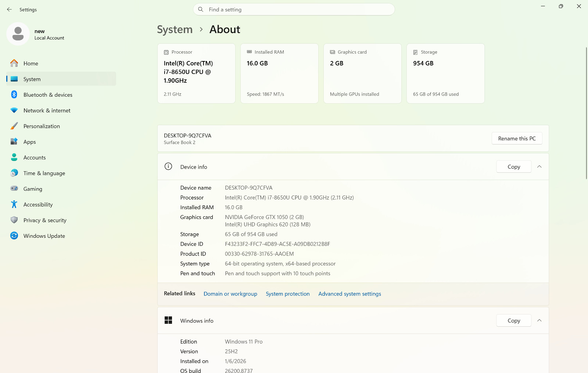Click the breadcrumb chevron between System and About
The width and height of the screenshot is (588, 373).
point(201,29)
